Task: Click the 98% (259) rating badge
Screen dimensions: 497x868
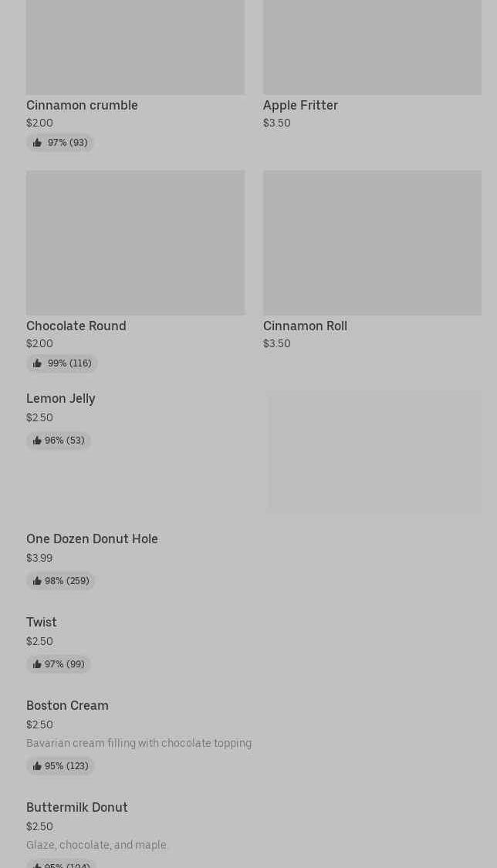Action: [x=61, y=581]
